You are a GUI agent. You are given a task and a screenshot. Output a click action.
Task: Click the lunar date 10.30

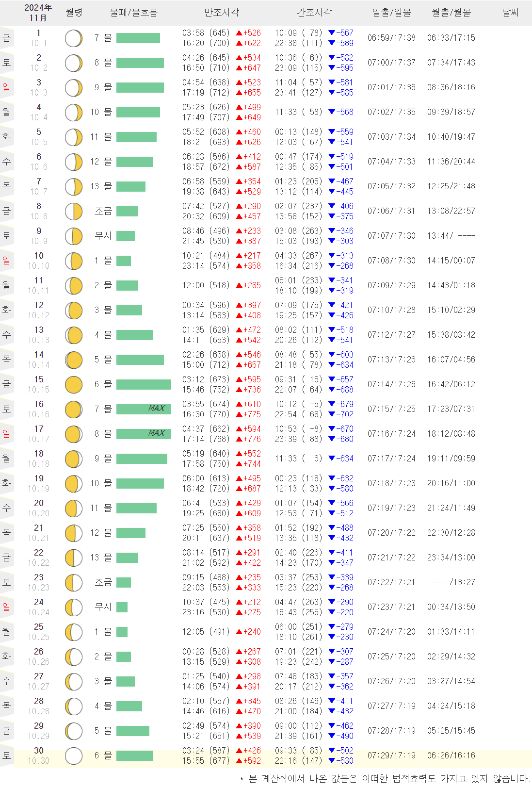[39, 761]
